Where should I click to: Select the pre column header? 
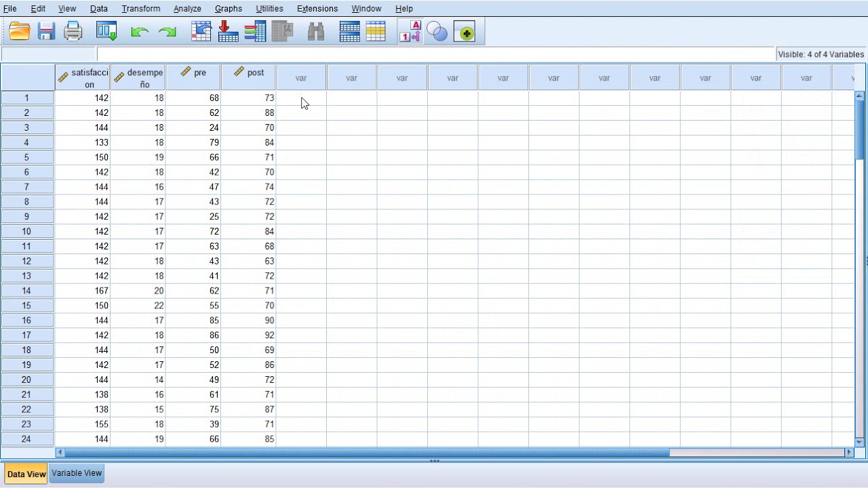[x=193, y=77]
